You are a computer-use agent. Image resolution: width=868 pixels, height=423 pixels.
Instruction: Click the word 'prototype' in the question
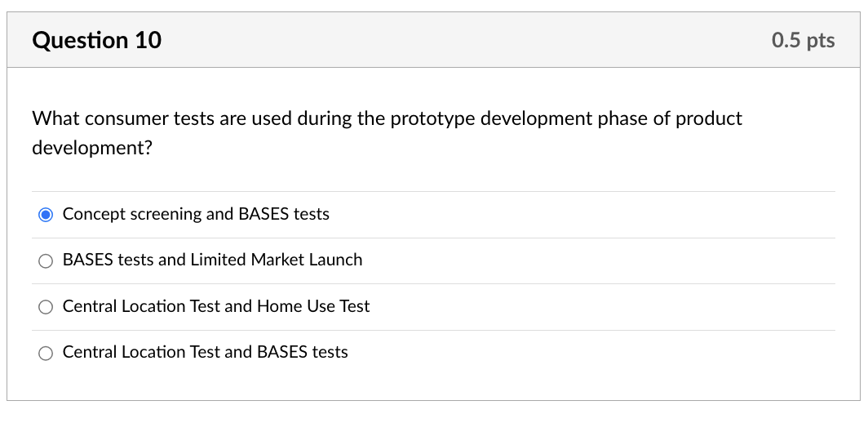[432, 119]
